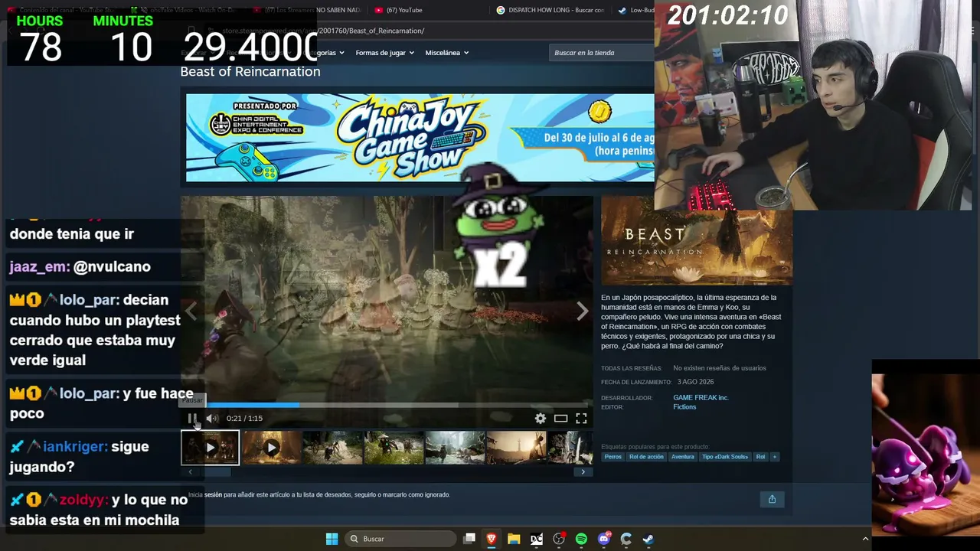Open the fifth screenshot thumbnail
980x551 pixels.
[456, 448]
